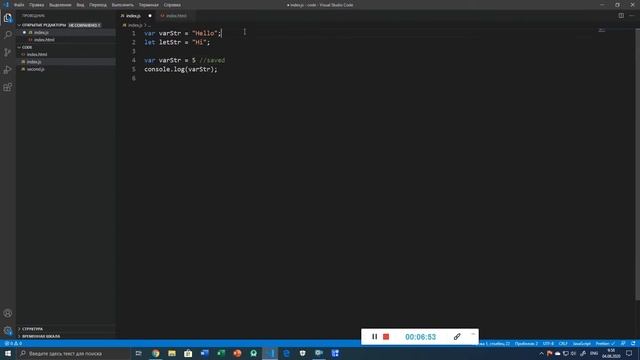The image size is (640, 360).
Task: Open notification center icon
Action: tap(629, 353)
